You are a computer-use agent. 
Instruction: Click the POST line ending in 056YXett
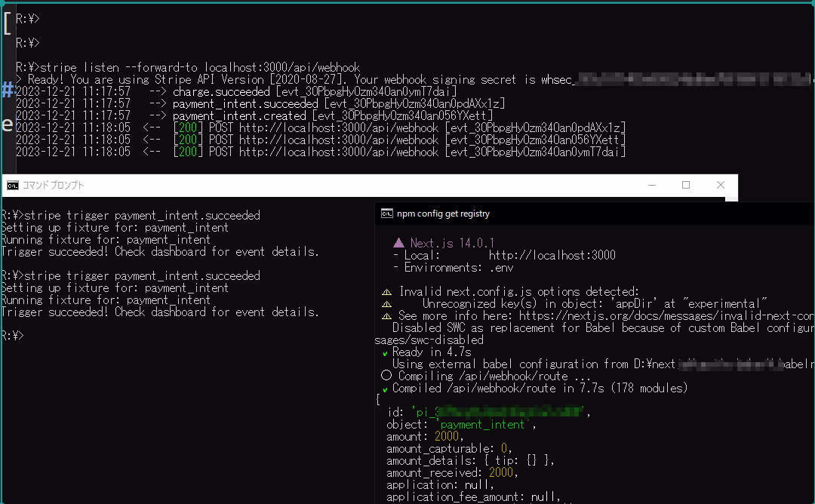[x=321, y=140]
